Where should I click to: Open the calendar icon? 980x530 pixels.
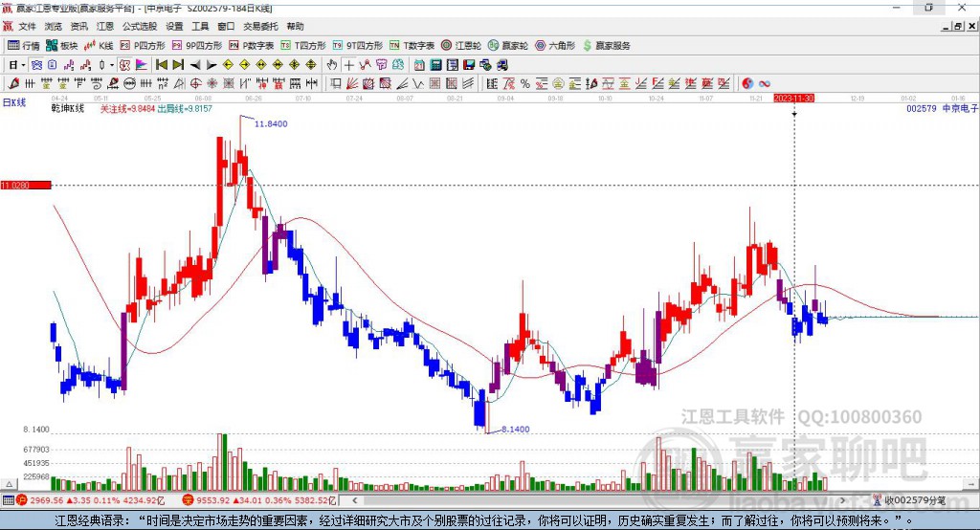coord(419,65)
